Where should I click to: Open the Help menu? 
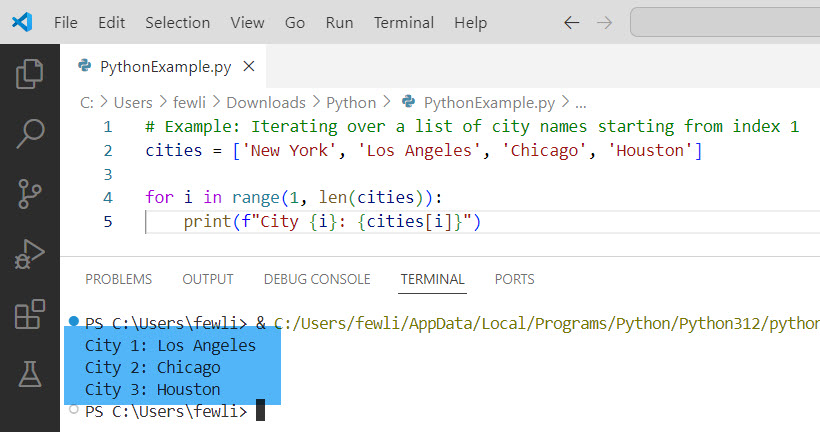tap(471, 22)
